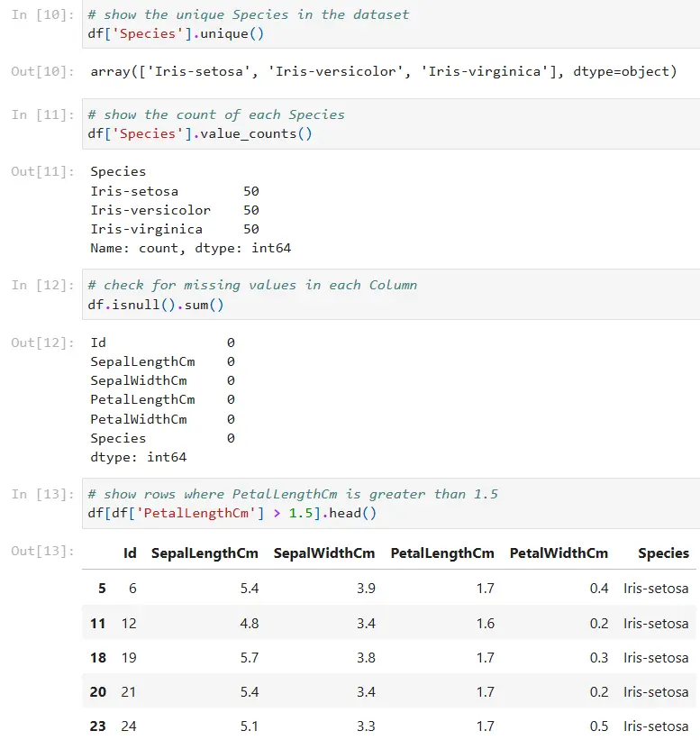Click the Species table column header

pyautogui.click(x=663, y=553)
